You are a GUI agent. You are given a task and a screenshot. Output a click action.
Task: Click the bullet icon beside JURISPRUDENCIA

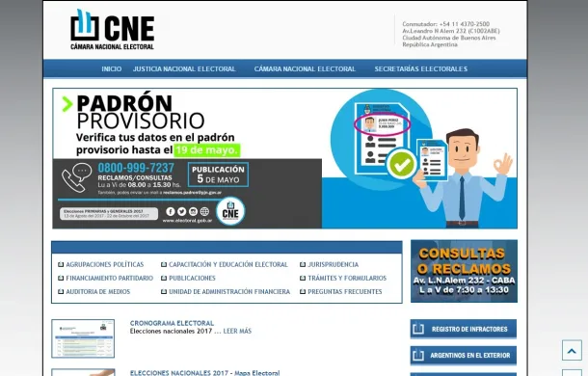click(x=303, y=264)
